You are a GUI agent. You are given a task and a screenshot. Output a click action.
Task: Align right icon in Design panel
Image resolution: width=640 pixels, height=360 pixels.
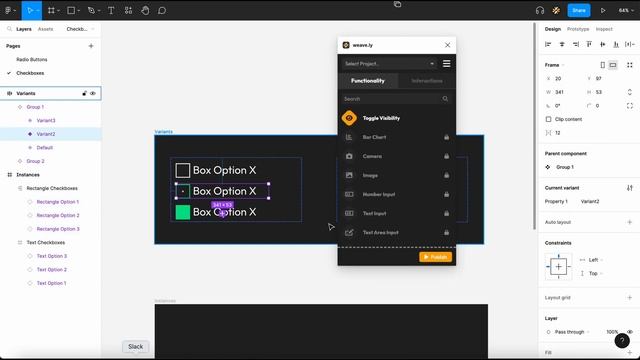[x=576, y=44]
